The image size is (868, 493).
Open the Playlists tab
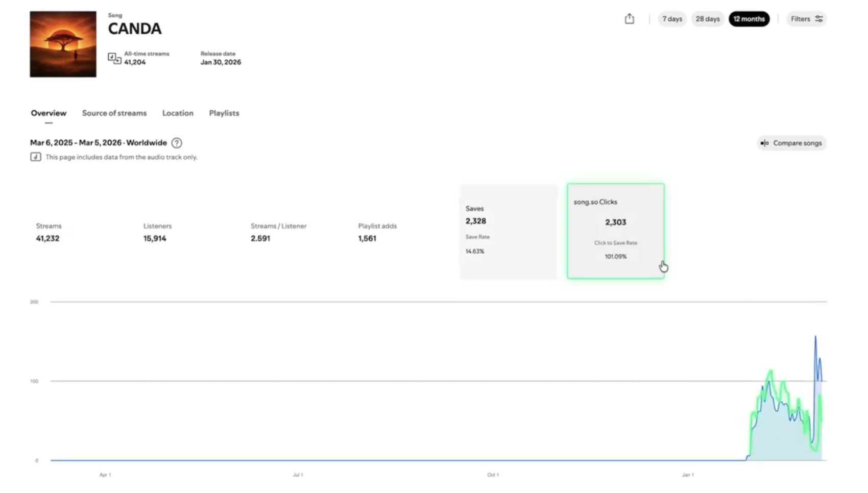(x=224, y=113)
